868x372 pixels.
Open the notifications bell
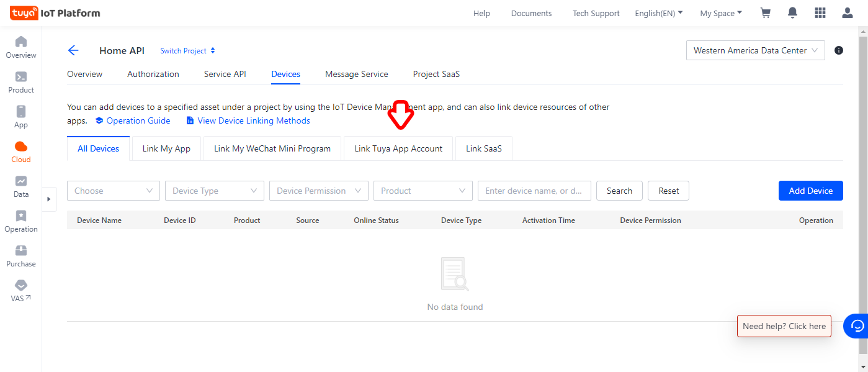(792, 13)
